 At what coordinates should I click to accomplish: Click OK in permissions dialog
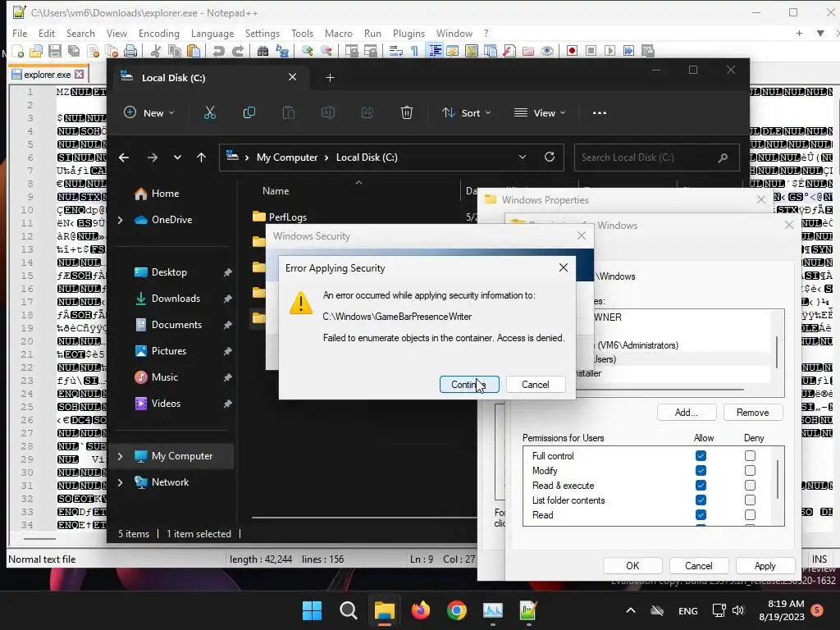pos(632,566)
